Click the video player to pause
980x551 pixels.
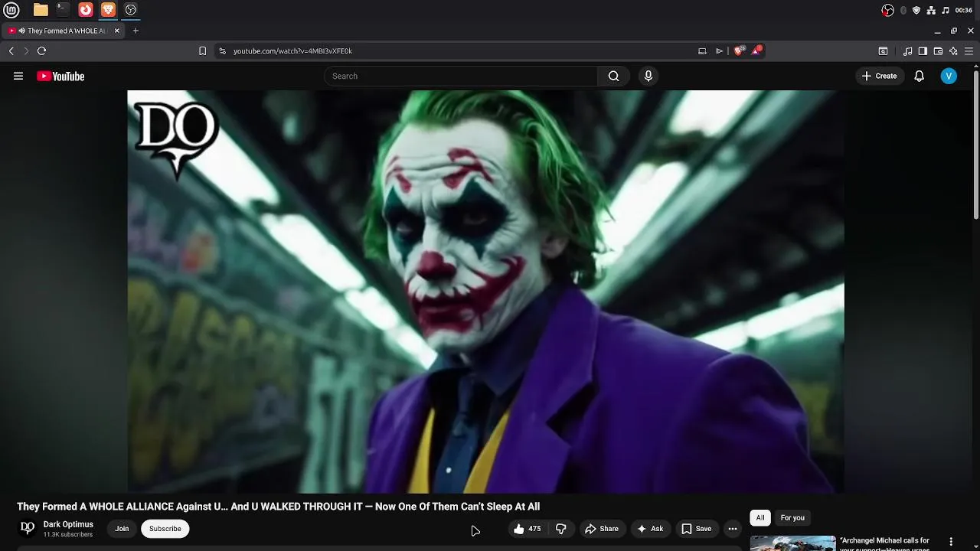point(485,292)
